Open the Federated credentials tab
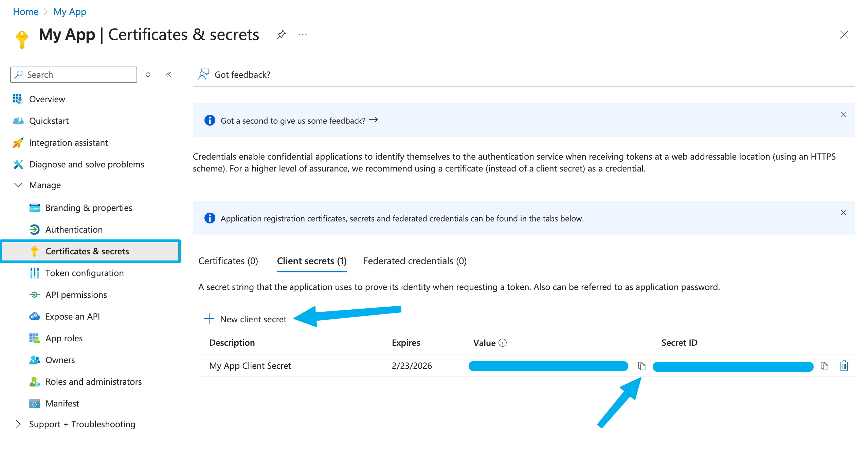Screen dimensions: 868x451 (415, 261)
